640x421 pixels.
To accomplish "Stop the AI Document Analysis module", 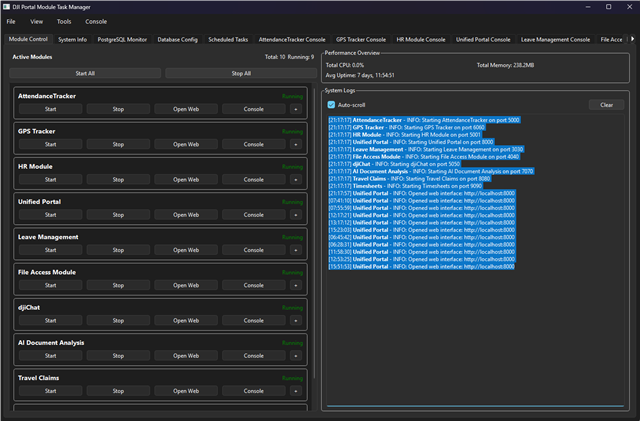I will [x=118, y=356].
